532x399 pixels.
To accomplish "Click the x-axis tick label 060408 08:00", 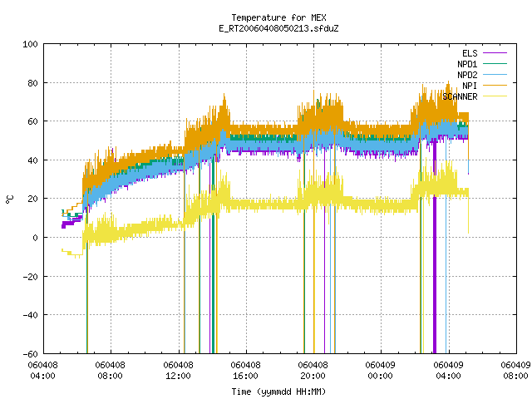I will pos(110,371).
